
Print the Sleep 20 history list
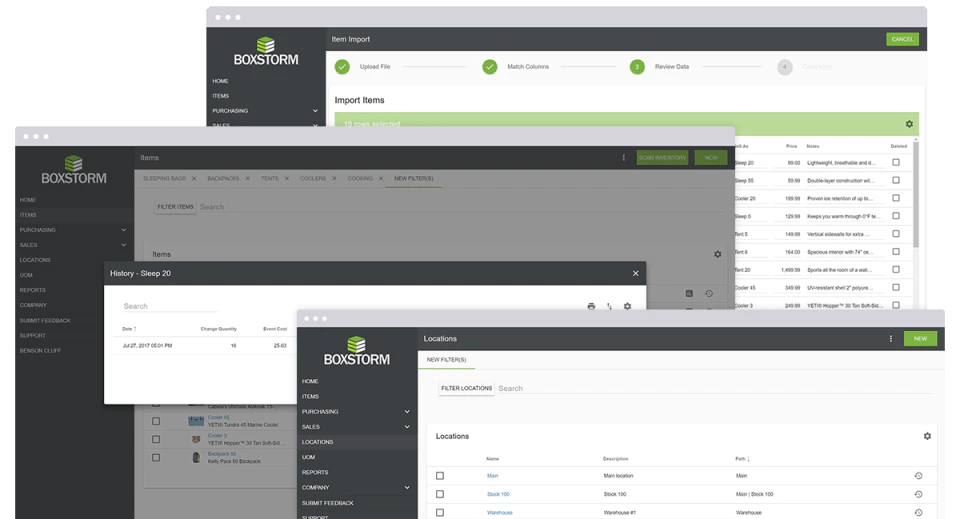(x=591, y=306)
